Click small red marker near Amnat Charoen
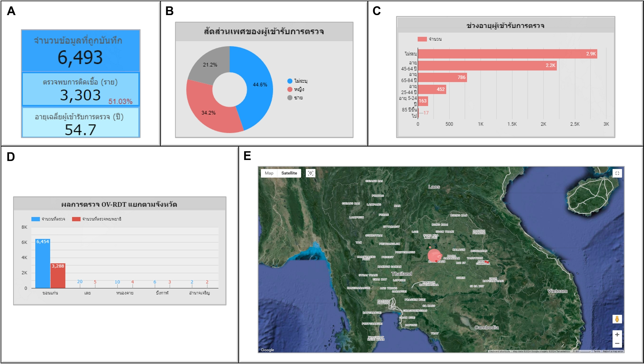 [487, 262]
